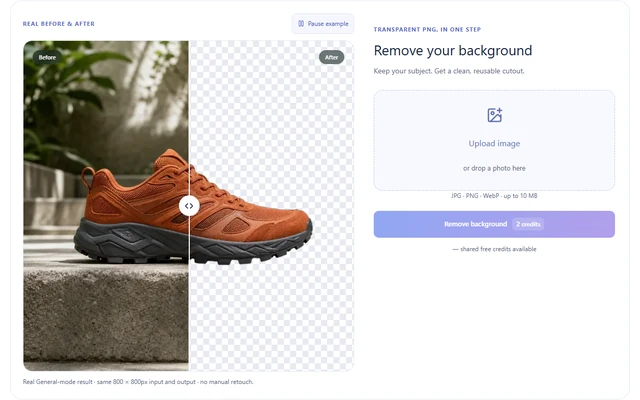Click the 2 credits badge

click(x=528, y=224)
